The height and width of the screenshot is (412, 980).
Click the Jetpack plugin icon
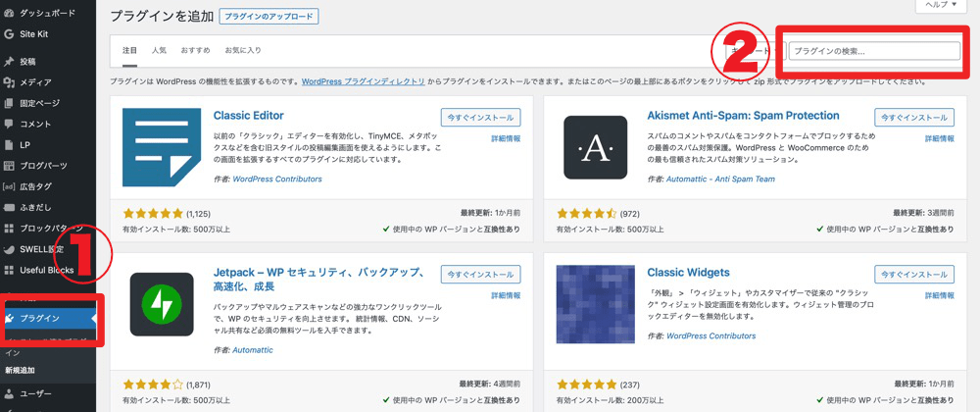point(162,304)
